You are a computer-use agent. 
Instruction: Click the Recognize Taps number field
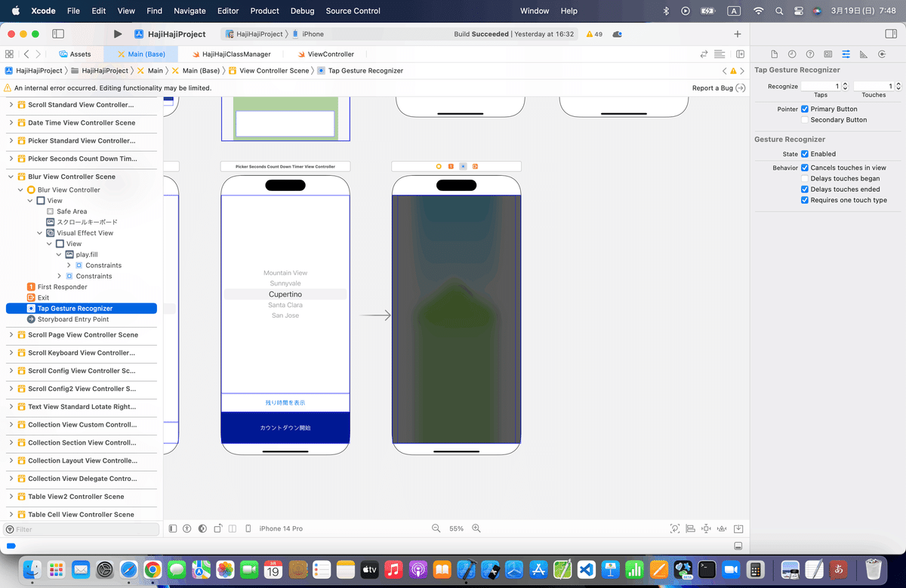820,87
